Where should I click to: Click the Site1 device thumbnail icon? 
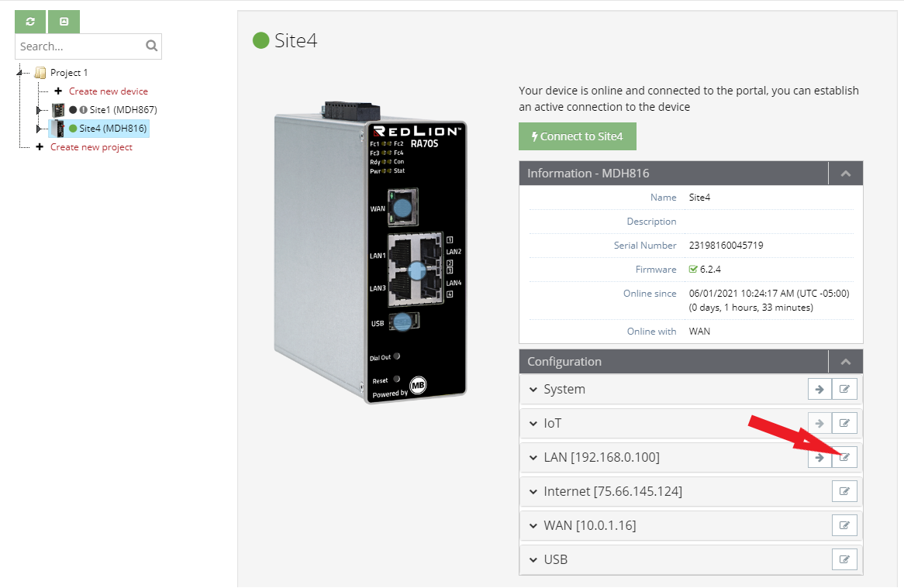pyautogui.click(x=58, y=109)
